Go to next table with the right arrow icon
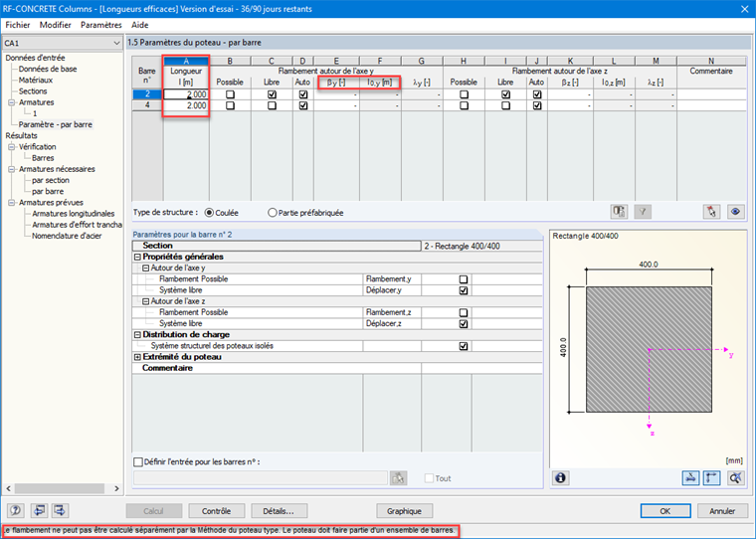 (60, 510)
